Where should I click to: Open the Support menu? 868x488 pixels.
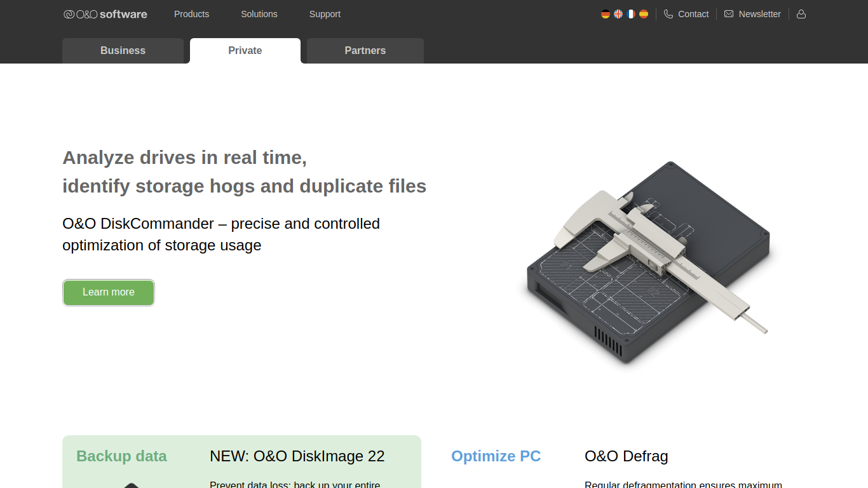point(325,14)
